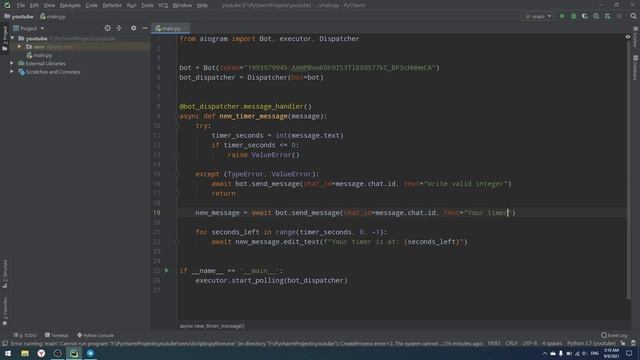Open the Refactor menu
This screenshot has height=360, width=640.
coord(112,5)
